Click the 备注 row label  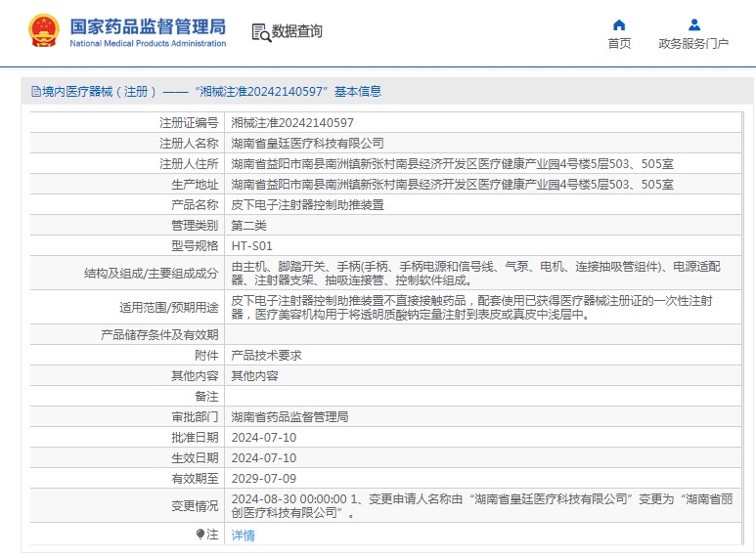[206, 397]
